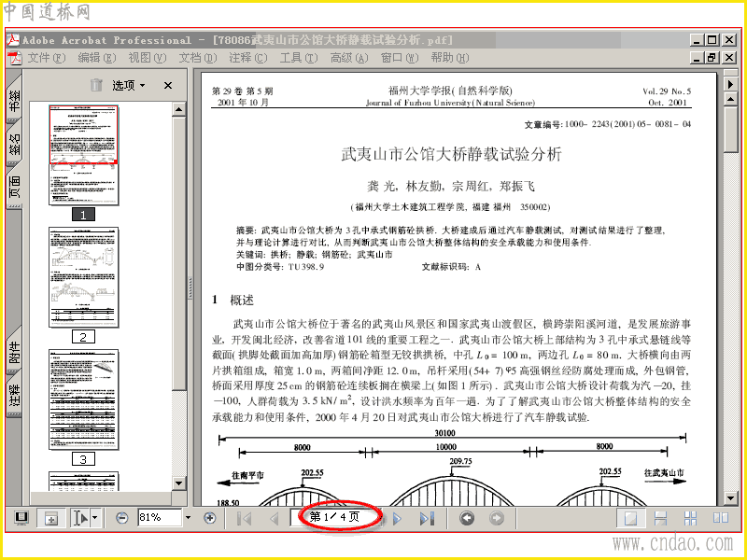Click the thumbnail panel scrollbar down arrow
This screenshot has height=560, width=747.
[178, 483]
